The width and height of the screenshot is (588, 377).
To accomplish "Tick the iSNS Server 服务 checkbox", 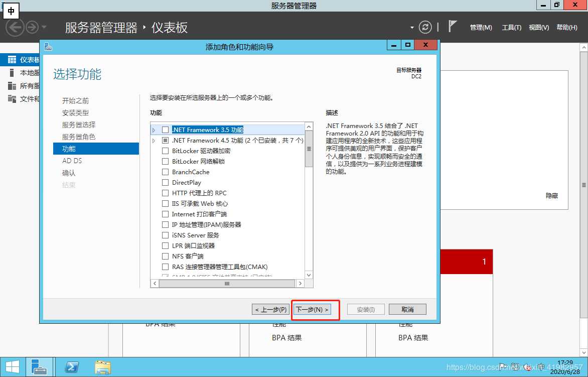I will click(x=166, y=235).
